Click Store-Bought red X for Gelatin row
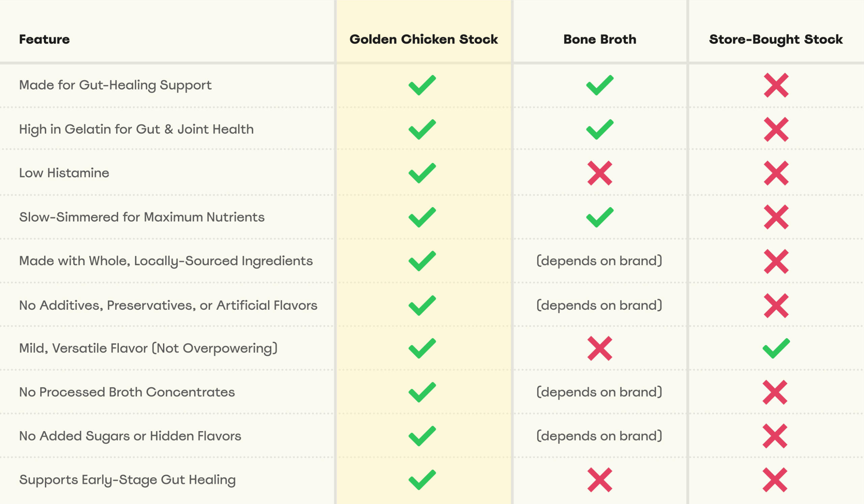 coord(776,130)
